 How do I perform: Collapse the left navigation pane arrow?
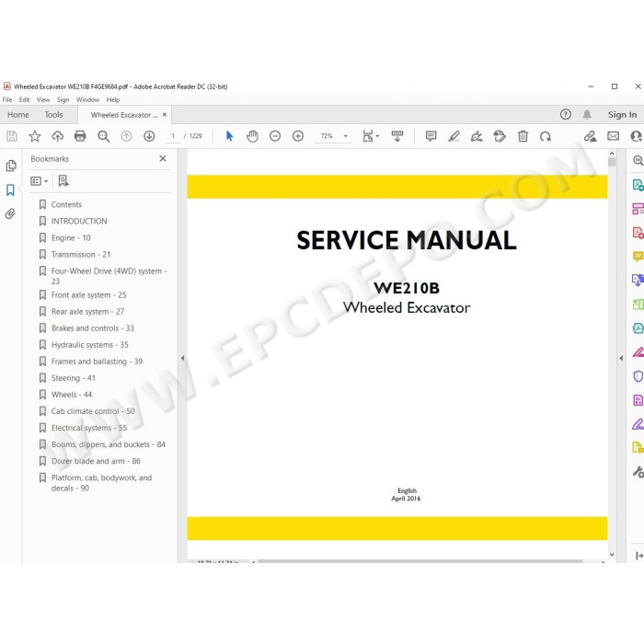(182, 358)
